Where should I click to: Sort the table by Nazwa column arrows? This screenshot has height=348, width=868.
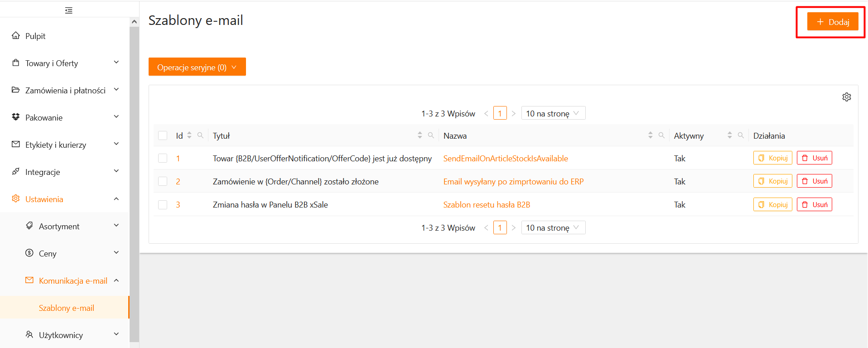tap(650, 135)
